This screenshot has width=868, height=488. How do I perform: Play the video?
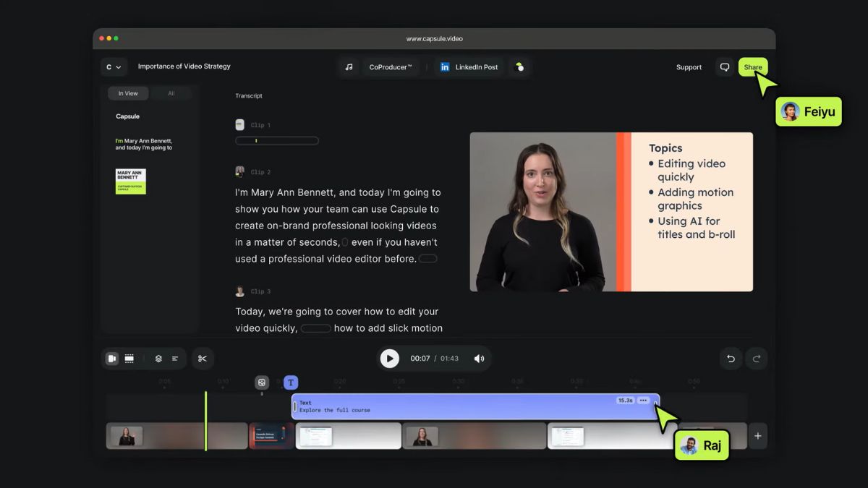coord(389,358)
